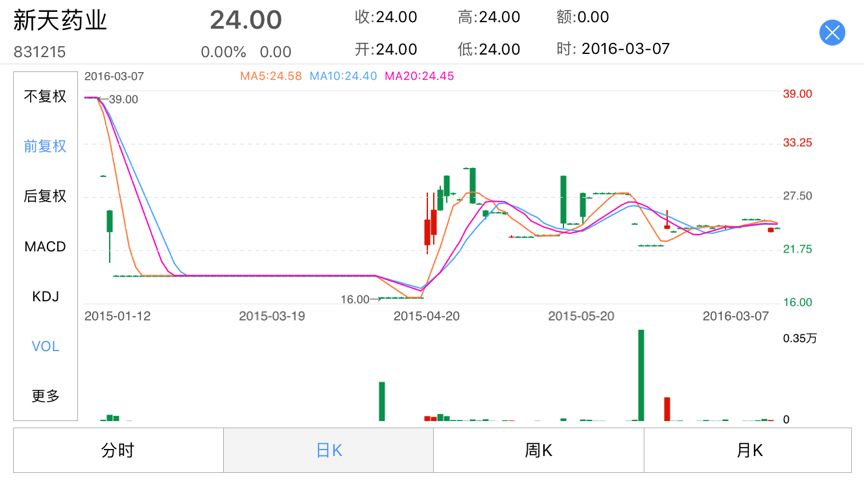This screenshot has width=864, height=485.
Task: Select 后复权 price adjustment mode
Action: tap(45, 196)
